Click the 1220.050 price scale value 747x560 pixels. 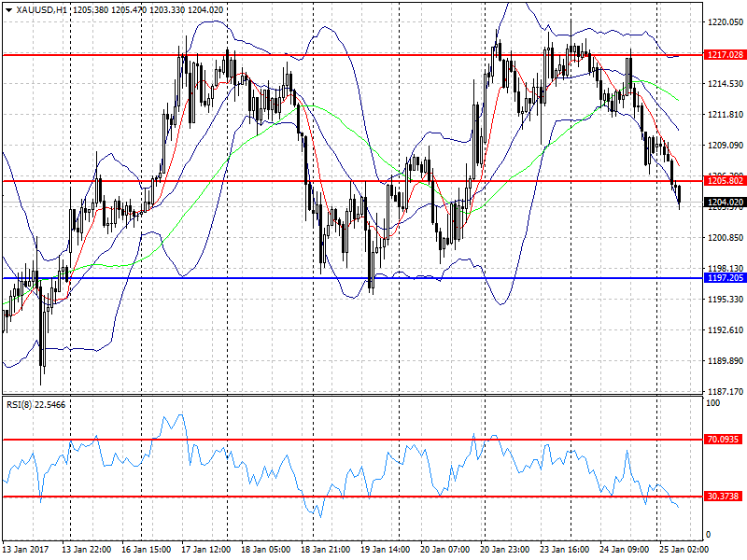(x=726, y=21)
